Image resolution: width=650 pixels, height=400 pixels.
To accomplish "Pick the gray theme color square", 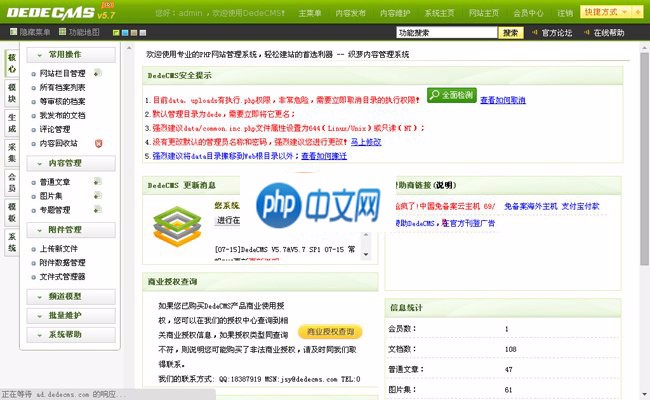I will (143, 33).
